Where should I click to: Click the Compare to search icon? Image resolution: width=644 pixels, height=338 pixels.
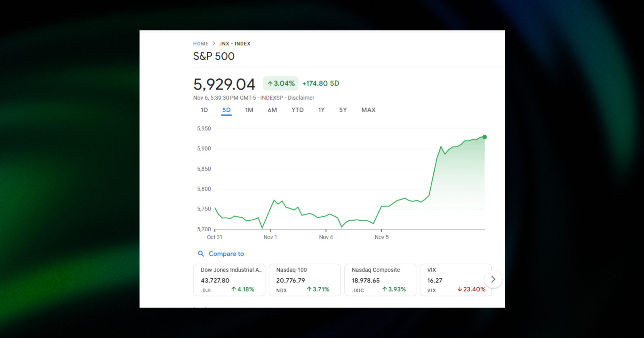click(201, 254)
